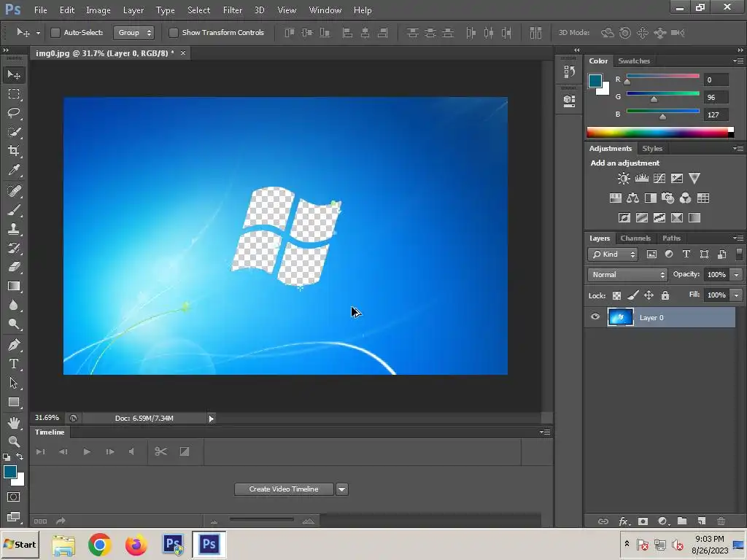Select the Spot Healing Brush tool
The height and width of the screenshot is (560, 747).
pyautogui.click(x=14, y=191)
